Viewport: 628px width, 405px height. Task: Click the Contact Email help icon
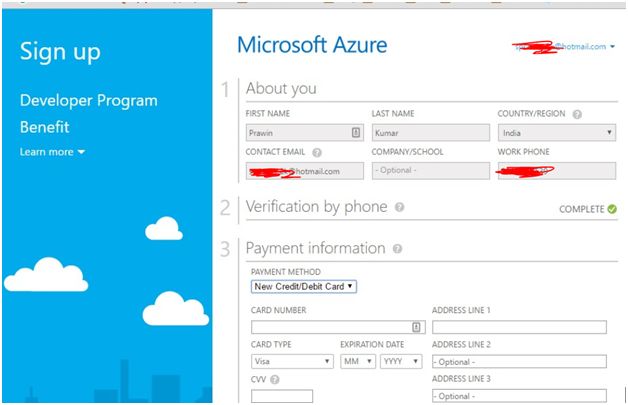(x=317, y=153)
